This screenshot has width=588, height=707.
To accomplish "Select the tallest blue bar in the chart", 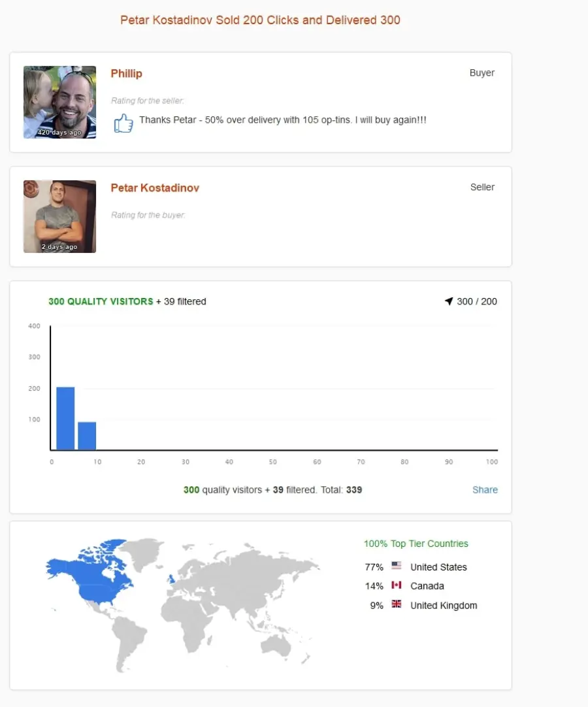I will [65, 418].
